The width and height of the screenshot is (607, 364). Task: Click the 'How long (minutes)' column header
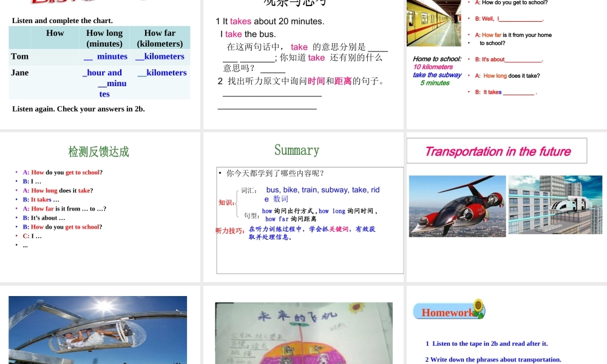click(x=104, y=38)
